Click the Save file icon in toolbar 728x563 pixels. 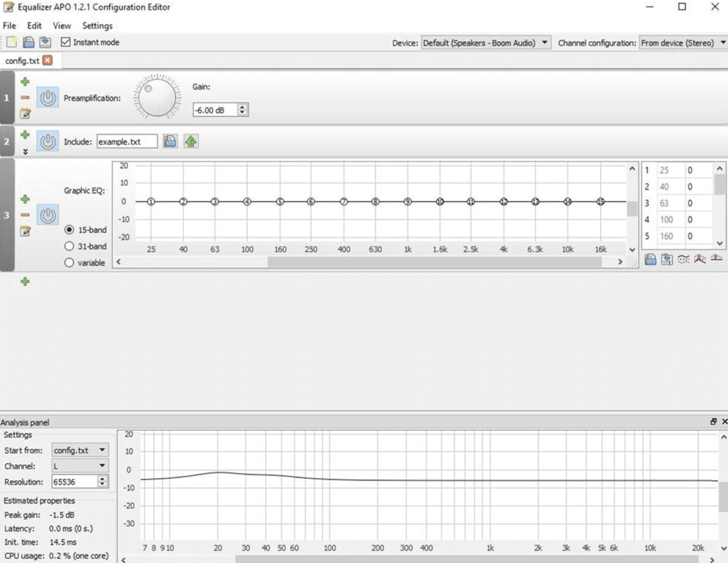[28, 42]
